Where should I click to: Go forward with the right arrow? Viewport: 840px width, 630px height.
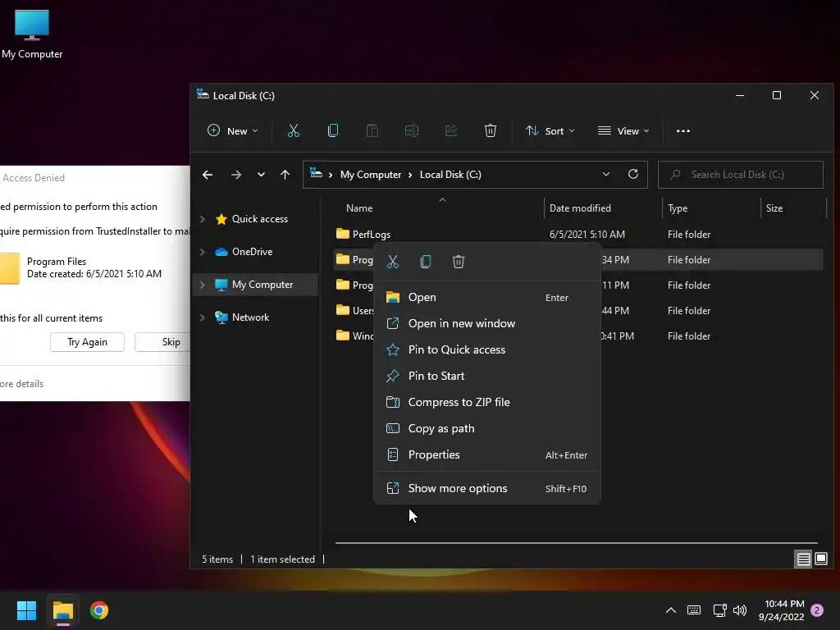tap(235, 175)
